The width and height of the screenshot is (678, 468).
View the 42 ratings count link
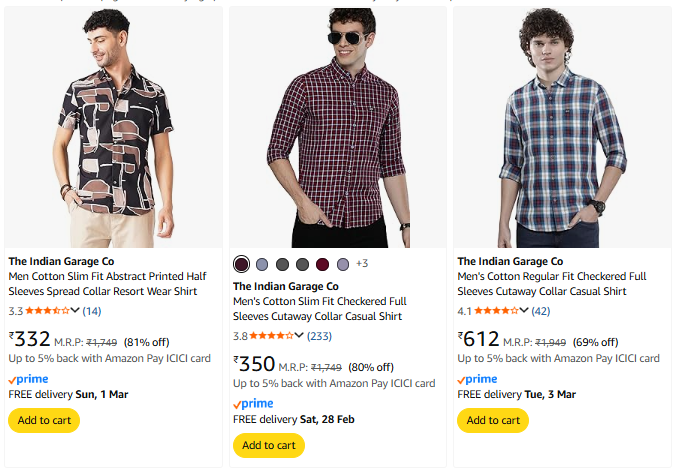[541, 311]
